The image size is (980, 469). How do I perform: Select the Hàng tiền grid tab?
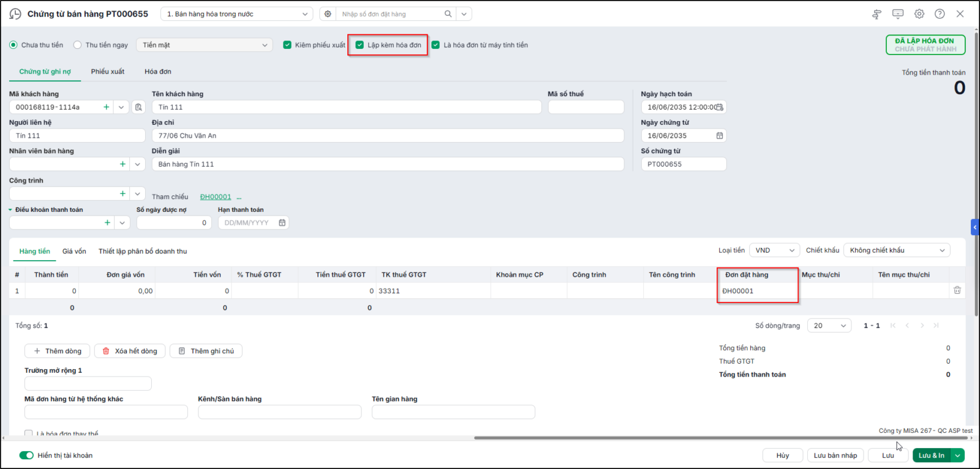(34, 251)
